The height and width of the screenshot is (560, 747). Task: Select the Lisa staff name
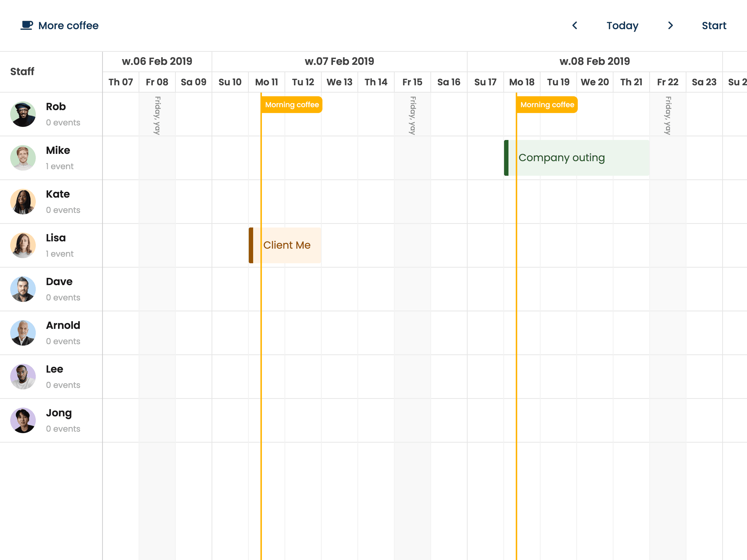click(x=56, y=238)
